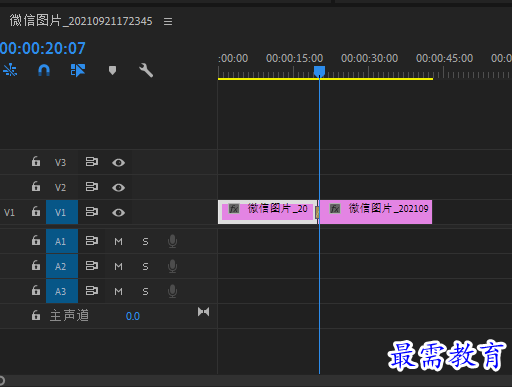Hide V3 track output eye
512x387 pixels.
[x=118, y=163]
